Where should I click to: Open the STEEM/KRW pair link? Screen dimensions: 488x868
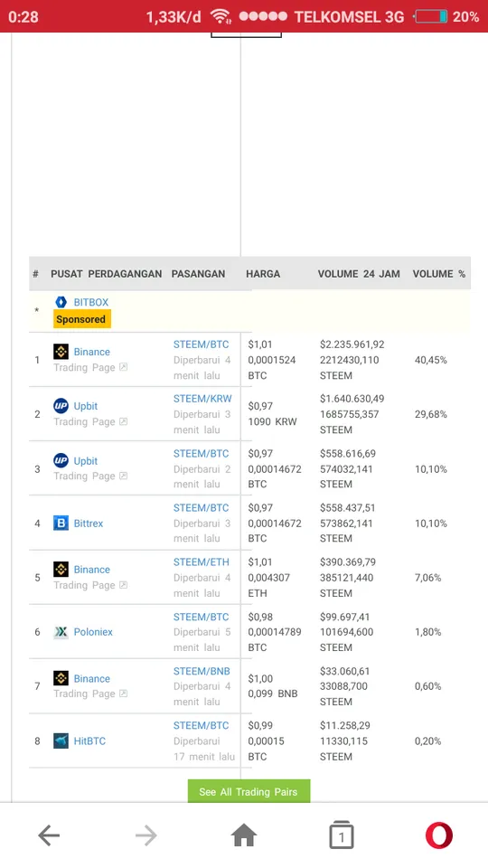[x=202, y=399]
